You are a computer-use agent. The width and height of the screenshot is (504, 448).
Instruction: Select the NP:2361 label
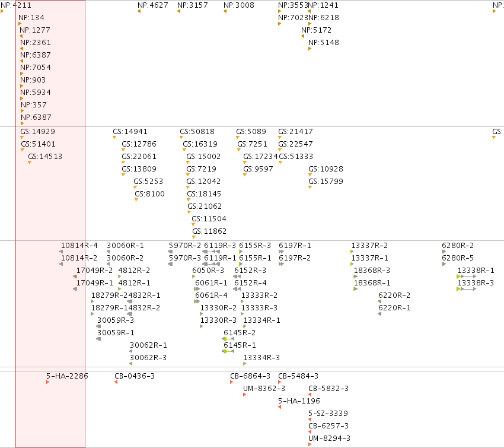tap(36, 43)
